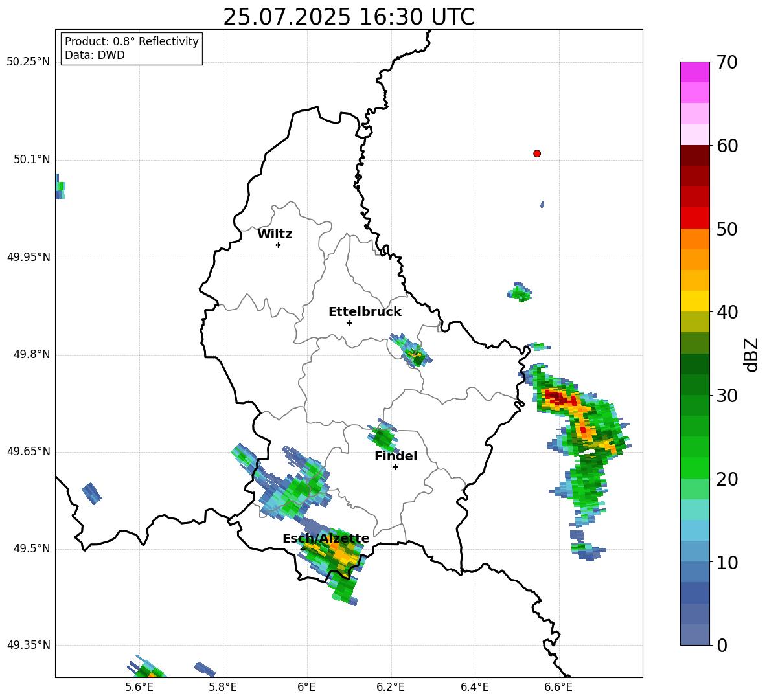
Task: Click the 40 colorbar tick label
Action: click(x=727, y=312)
